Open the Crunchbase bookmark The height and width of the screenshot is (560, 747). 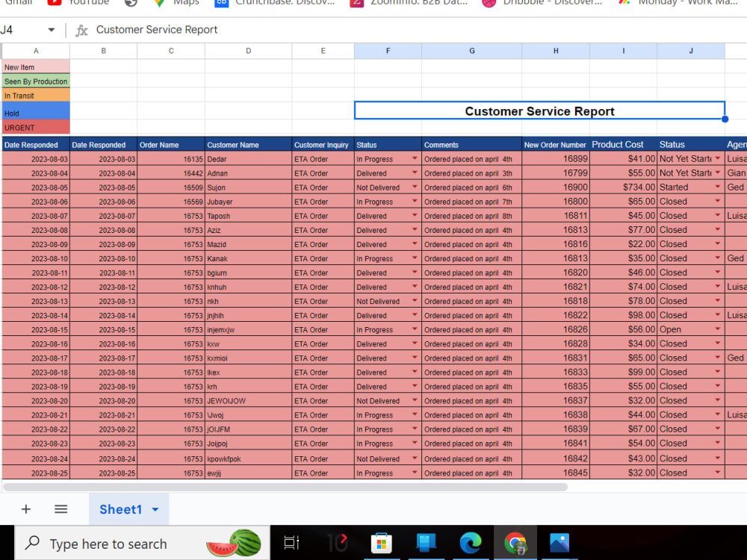[x=275, y=3]
